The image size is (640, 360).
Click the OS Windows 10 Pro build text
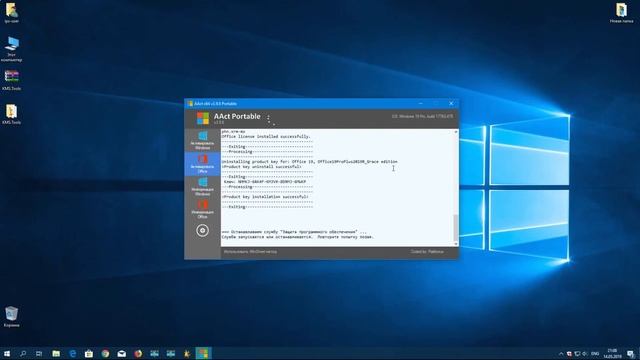coord(422,116)
